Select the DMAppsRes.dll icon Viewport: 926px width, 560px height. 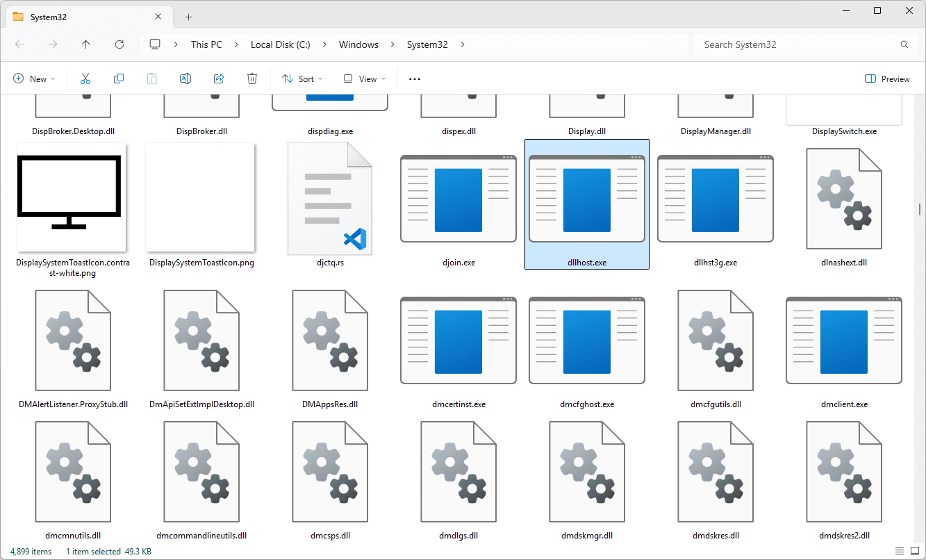pyautogui.click(x=330, y=340)
